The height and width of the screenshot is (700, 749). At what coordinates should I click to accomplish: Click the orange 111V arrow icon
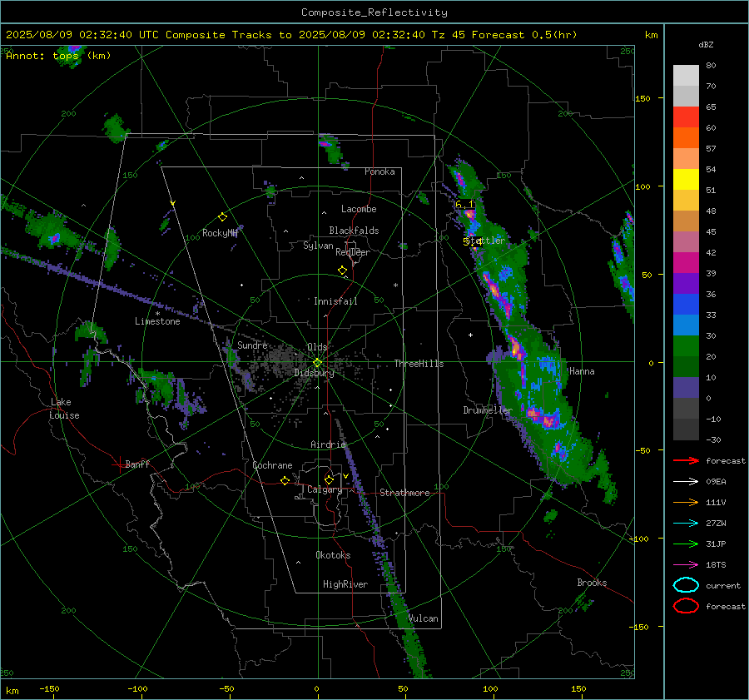686,502
